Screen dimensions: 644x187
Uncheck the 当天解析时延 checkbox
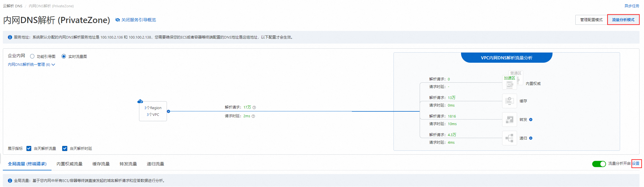click(x=65, y=148)
